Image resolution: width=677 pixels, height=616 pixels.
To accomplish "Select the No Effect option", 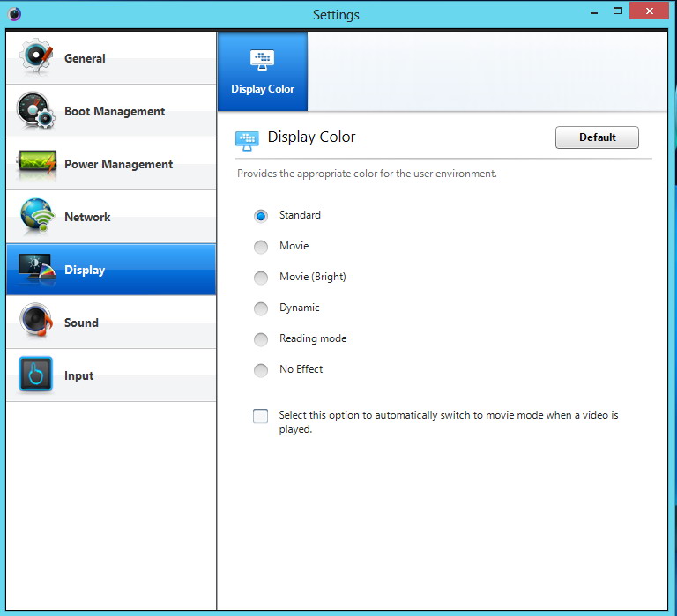I will coord(261,370).
